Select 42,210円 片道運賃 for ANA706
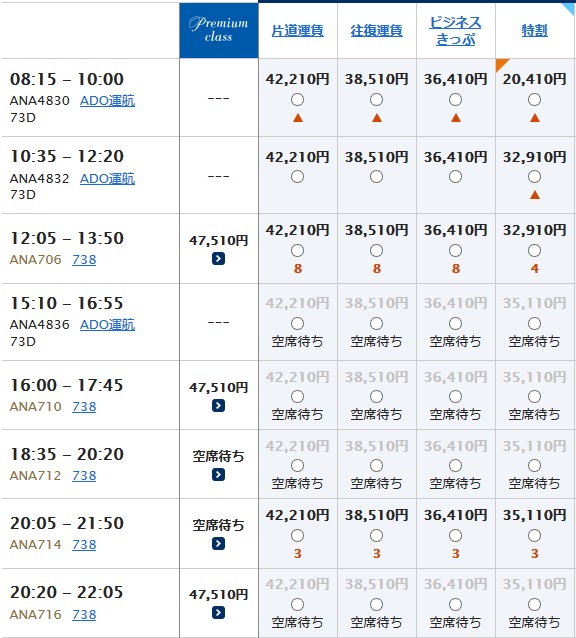The image size is (576, 638). click(x=297, y=251)
